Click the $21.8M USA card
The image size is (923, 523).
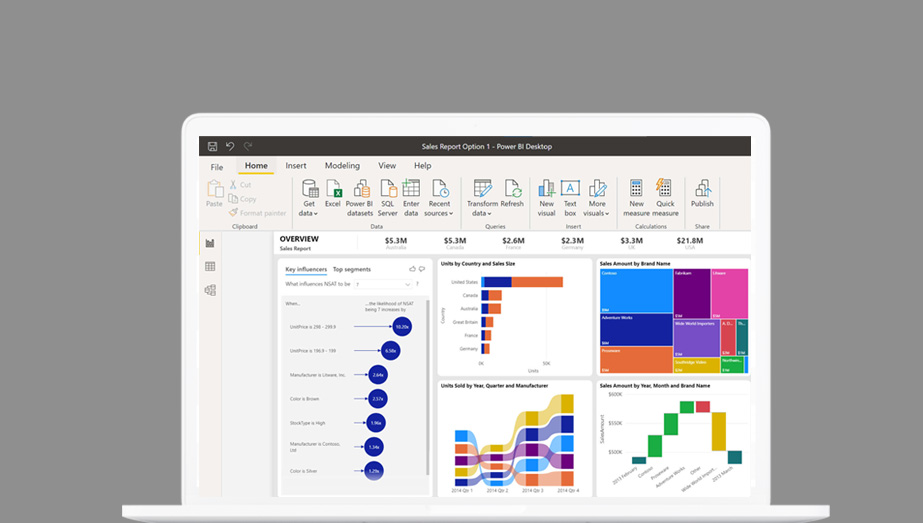pyautogui.click(x=690, y=243)
